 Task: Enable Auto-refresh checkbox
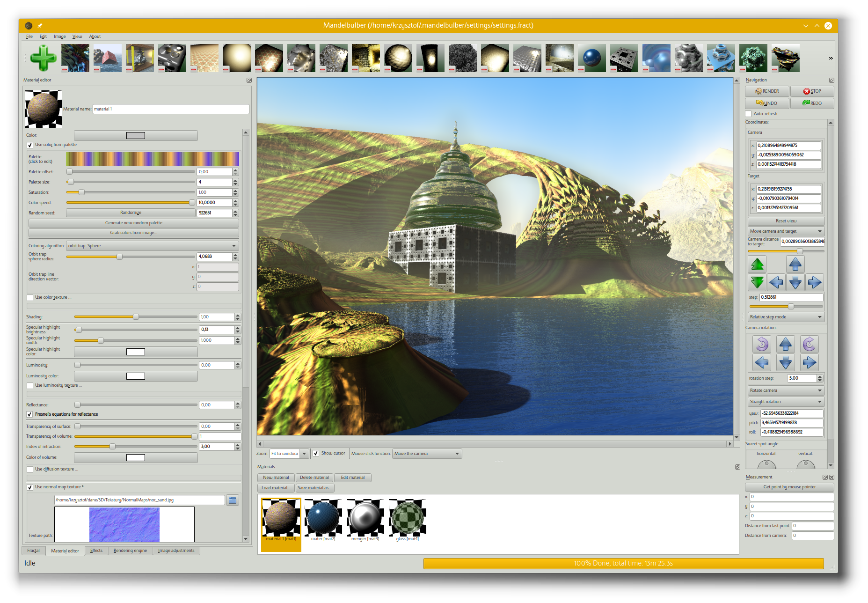pos(748,114)
